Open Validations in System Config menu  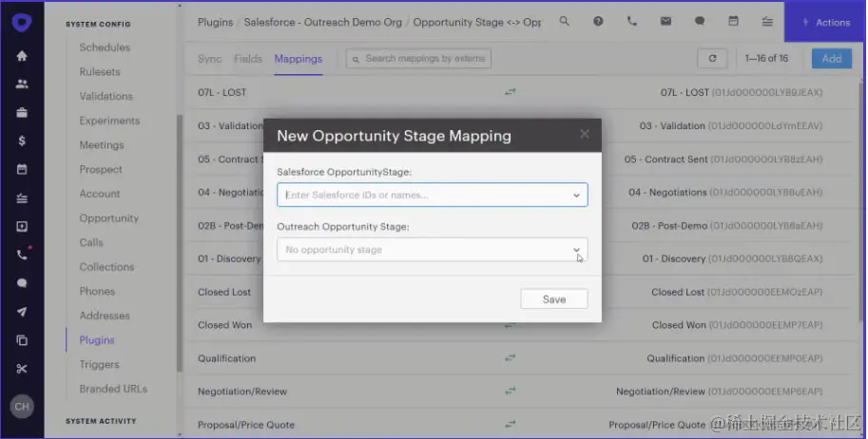click(x=106, y=96)
